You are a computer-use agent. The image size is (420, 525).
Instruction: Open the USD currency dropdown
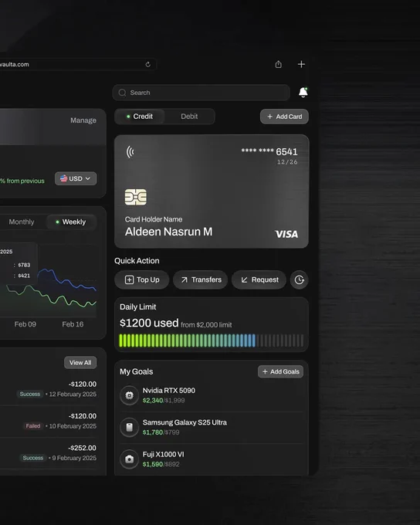tap(76, 178)
